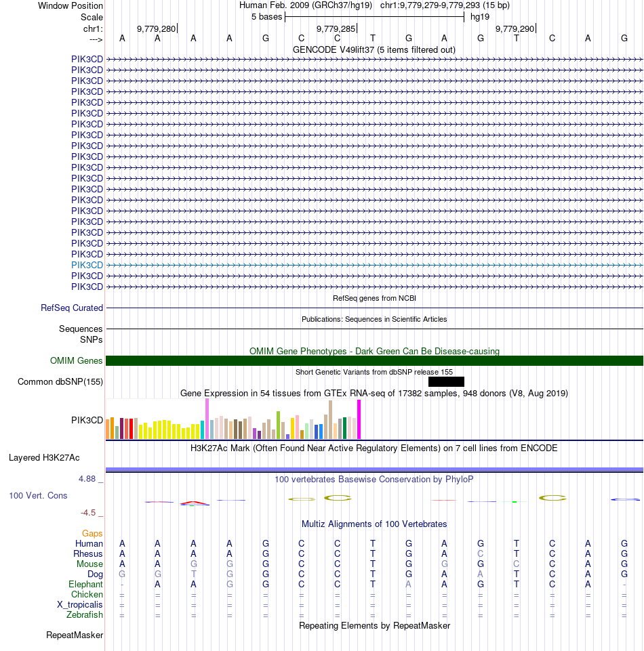The image size is (644, 651).
Task: Select the Chicken alignment row label
Action: click(x=87, y=595)
